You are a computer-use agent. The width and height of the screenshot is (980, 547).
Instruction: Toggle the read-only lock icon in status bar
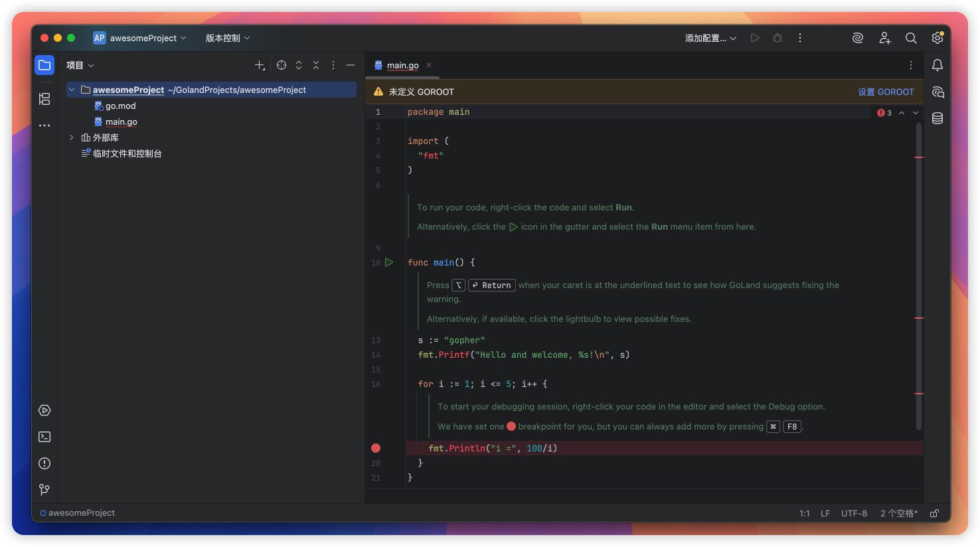(934, 513)
